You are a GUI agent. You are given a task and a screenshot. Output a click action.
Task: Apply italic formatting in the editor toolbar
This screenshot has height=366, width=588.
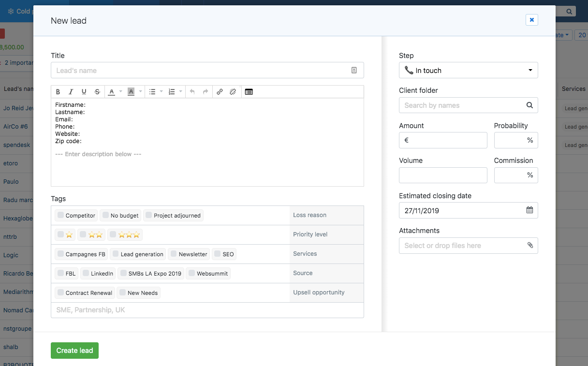(x=71, y=92)
